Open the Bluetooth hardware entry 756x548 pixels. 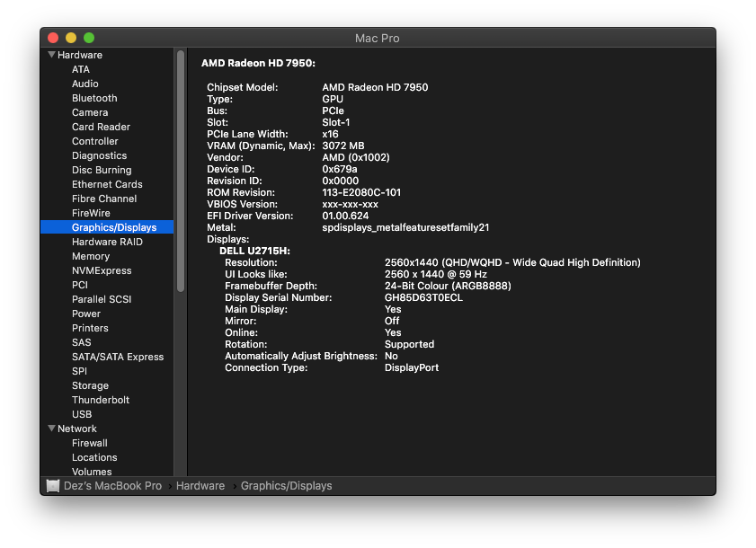tap(94, 98)
